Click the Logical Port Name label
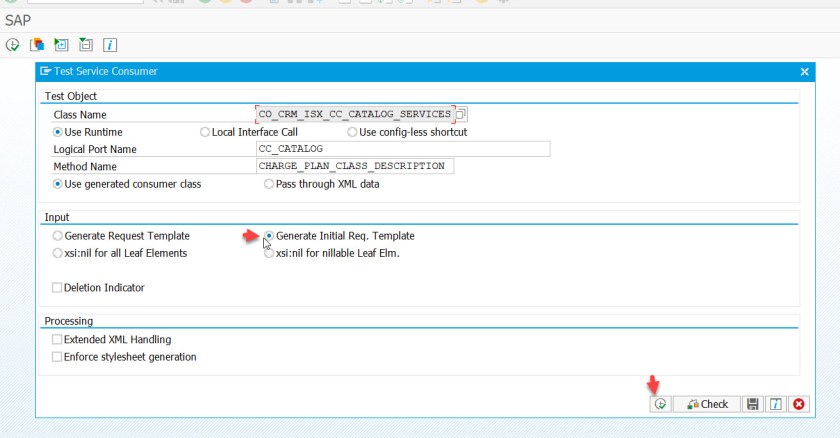 (x=95, y=149)
